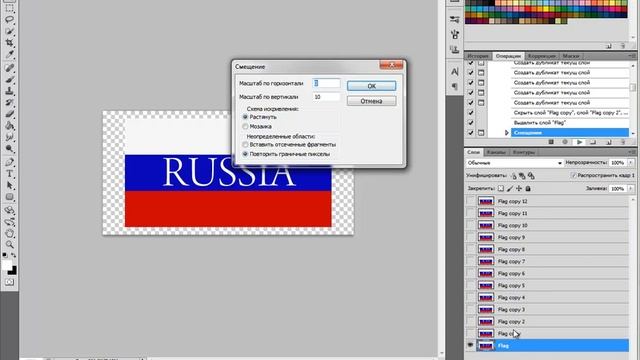Click the foreground color swatch
Viewport: 640px width, 360px height.
click(x=6, y=265)
